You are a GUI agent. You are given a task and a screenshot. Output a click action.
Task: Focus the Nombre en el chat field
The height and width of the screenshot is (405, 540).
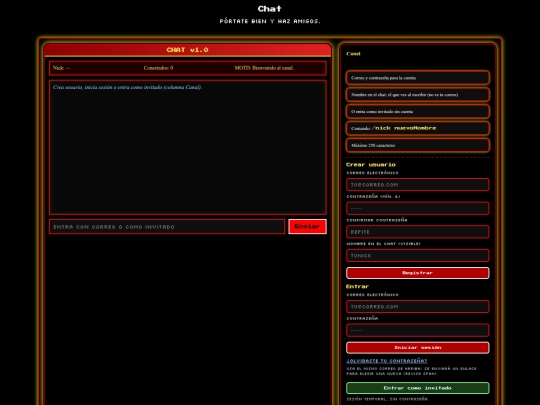tap(417, 256)
